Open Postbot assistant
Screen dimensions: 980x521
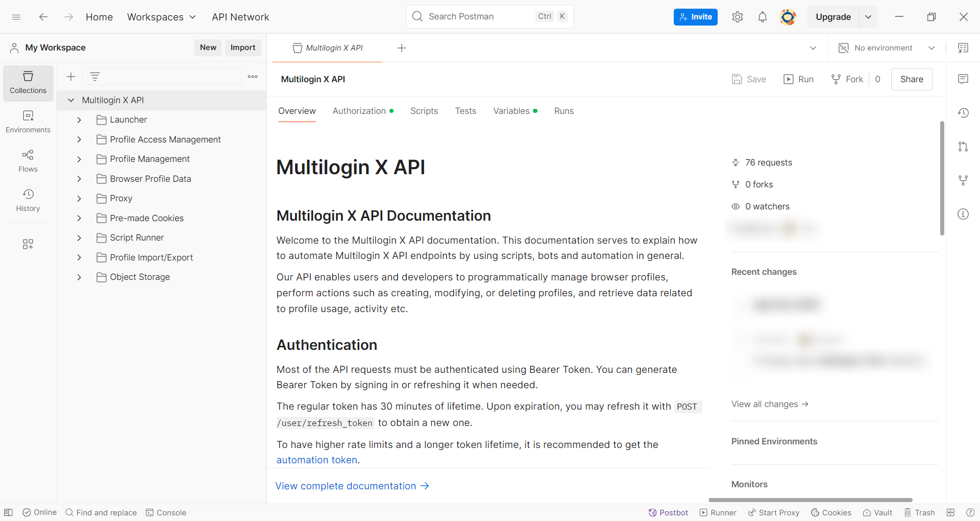pyautogui.click(x=668, y=512)
